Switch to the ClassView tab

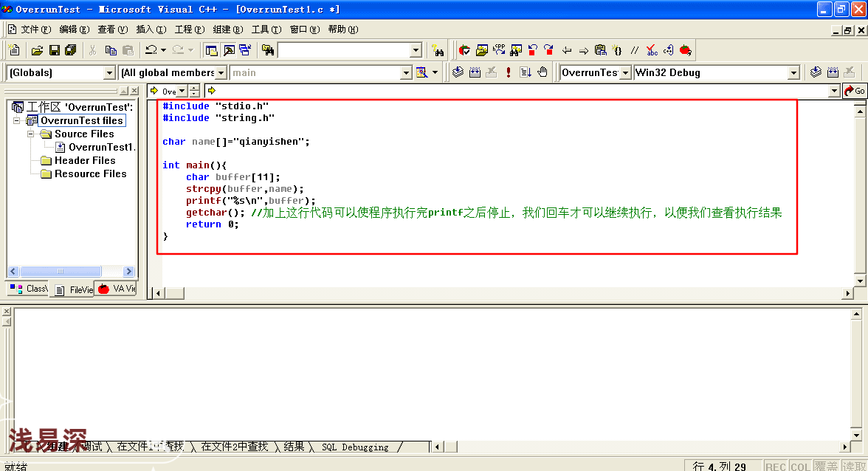pos(29,289)
